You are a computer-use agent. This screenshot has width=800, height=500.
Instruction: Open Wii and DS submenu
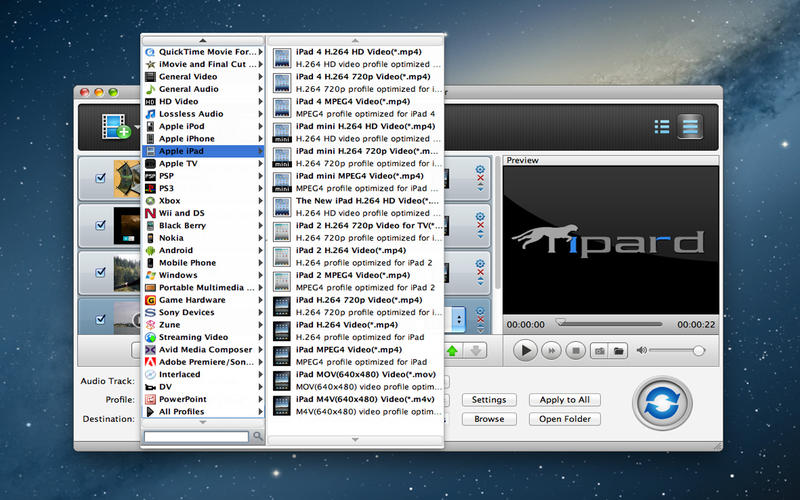[x=203, y=213]
